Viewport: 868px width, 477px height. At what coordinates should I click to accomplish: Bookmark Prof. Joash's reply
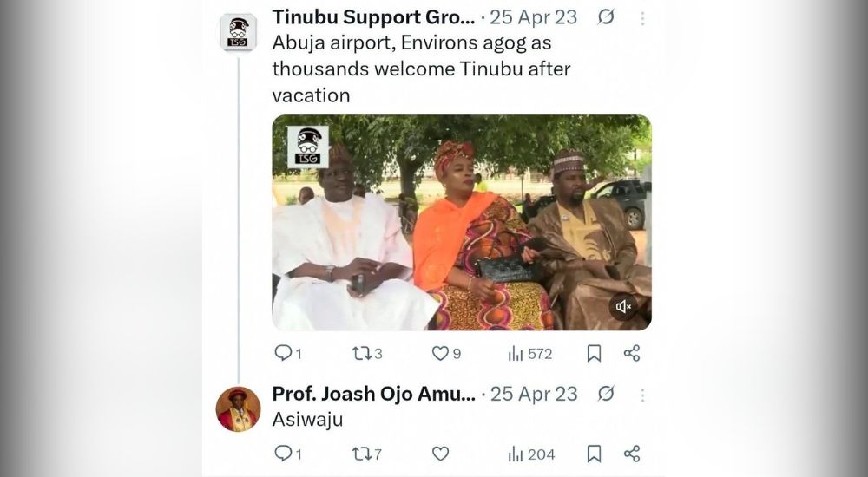click(x=594, y=454)
